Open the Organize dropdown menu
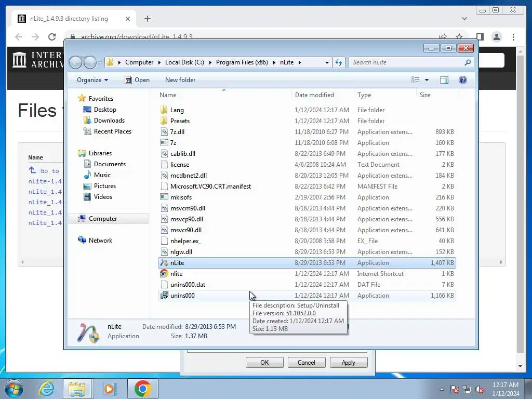The width and height of the screenshot is (532, 399). tap(92, 79)
